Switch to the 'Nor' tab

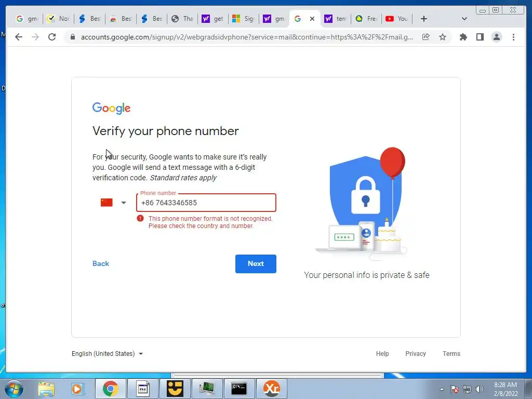(58, 19)
